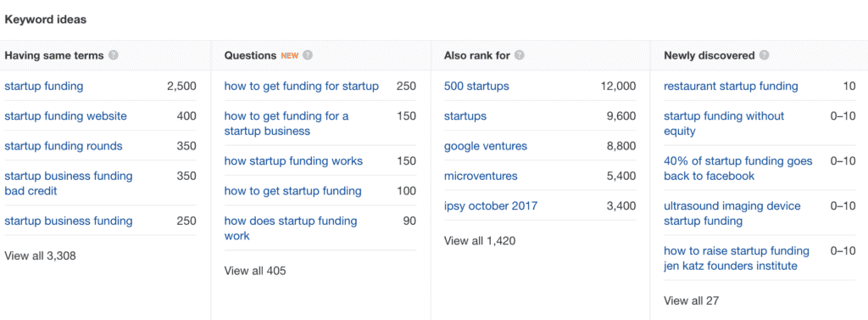Open ipsy october 2017 keyword

pos(491,205)
